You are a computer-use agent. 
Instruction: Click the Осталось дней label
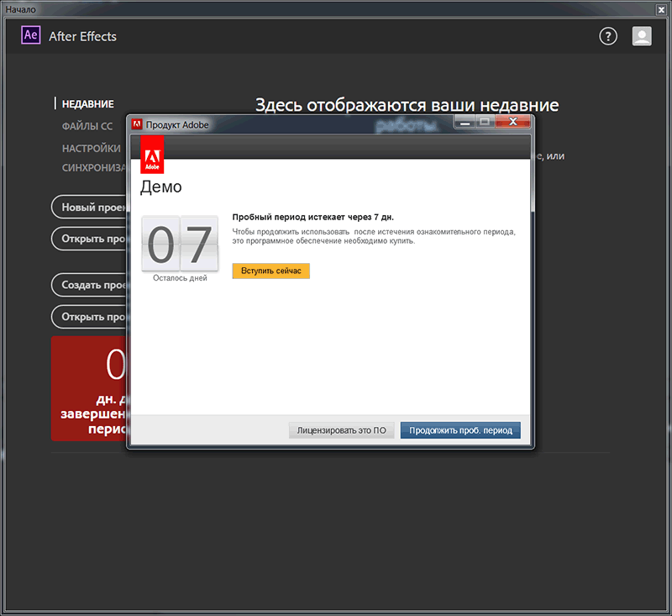(x=180, y=278)
